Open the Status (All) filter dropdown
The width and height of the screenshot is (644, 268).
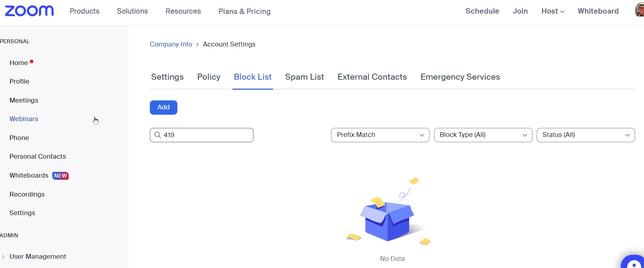pyautogui.click(x=586, y=135)
